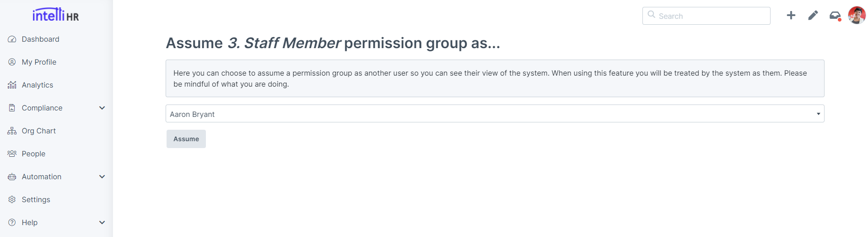Screen dimensions: 868x237
Task: Click the Org Chart hierarchy icon
Action: click(12, 131)
